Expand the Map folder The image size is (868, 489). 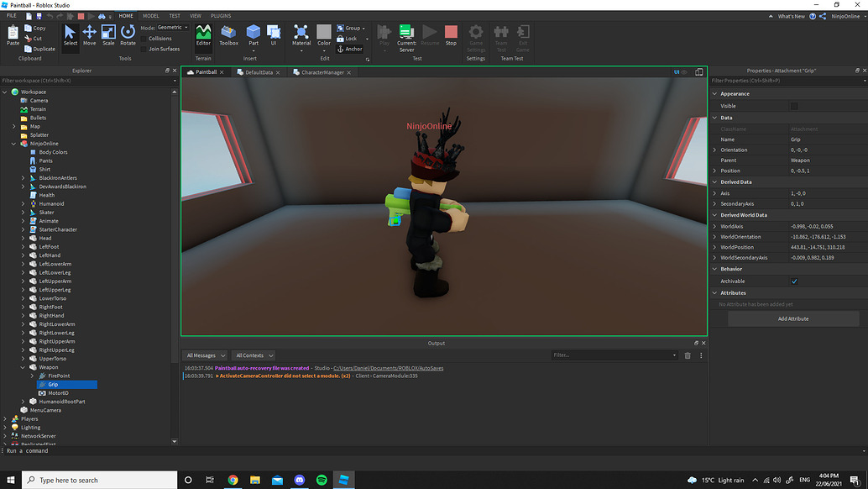pos(13,126)
